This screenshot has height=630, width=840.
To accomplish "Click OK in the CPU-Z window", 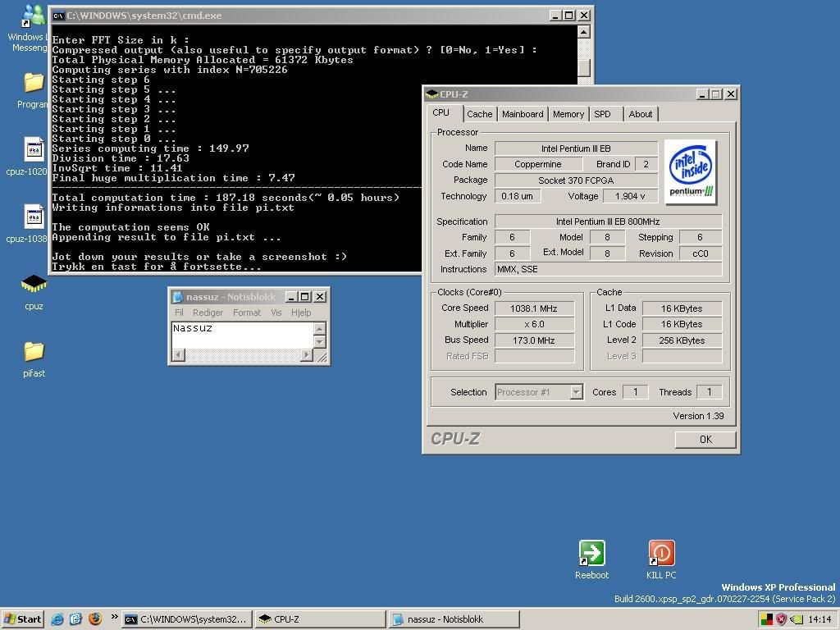I will 705,440.
